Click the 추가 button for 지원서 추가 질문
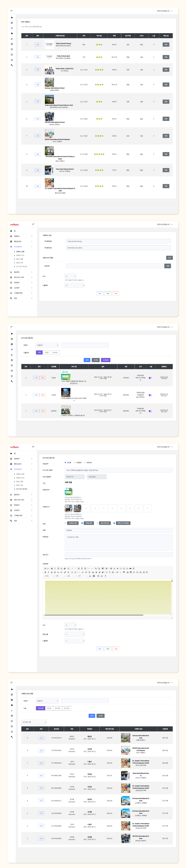Screen dimensions: 186x868 (x=169, y=258)
